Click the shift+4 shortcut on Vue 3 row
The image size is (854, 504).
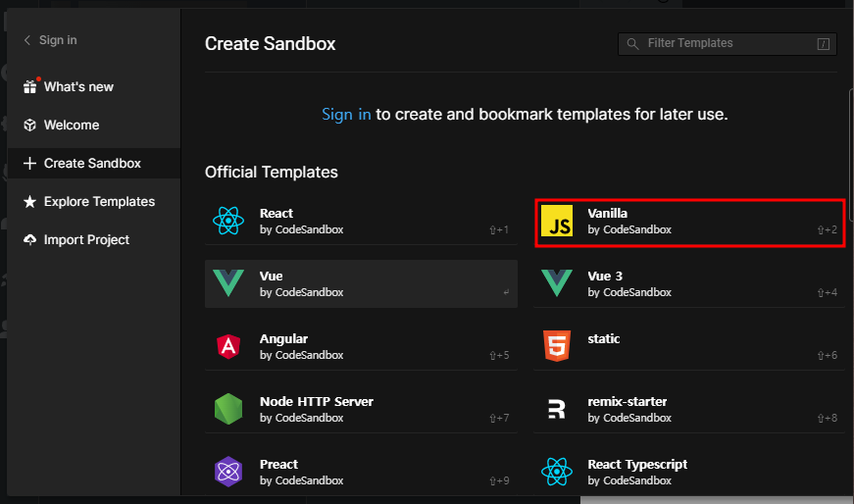coord(828,292)
